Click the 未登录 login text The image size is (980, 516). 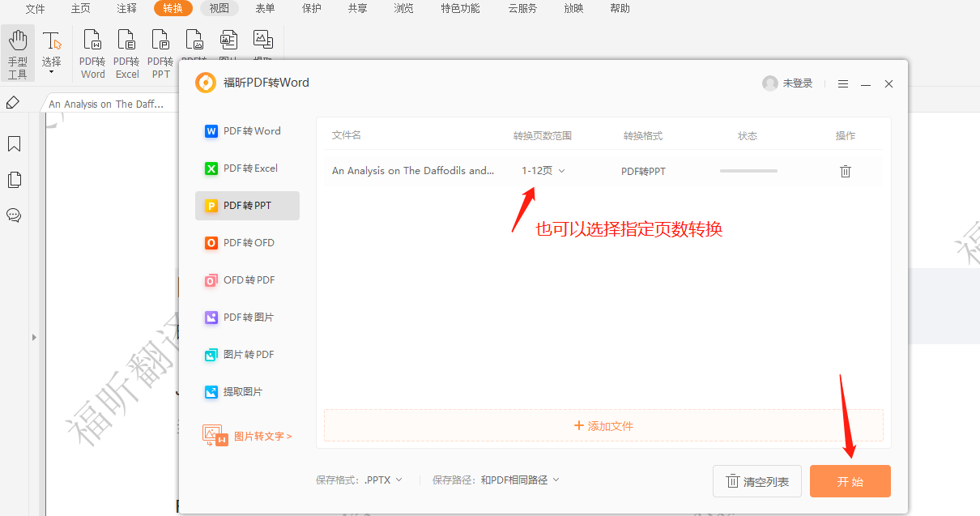798,83
